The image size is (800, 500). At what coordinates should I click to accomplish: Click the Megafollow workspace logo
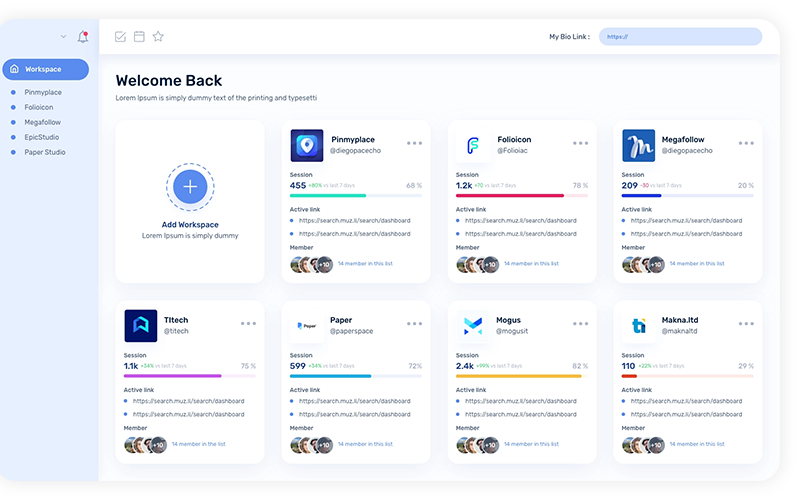tap(639, 146)
